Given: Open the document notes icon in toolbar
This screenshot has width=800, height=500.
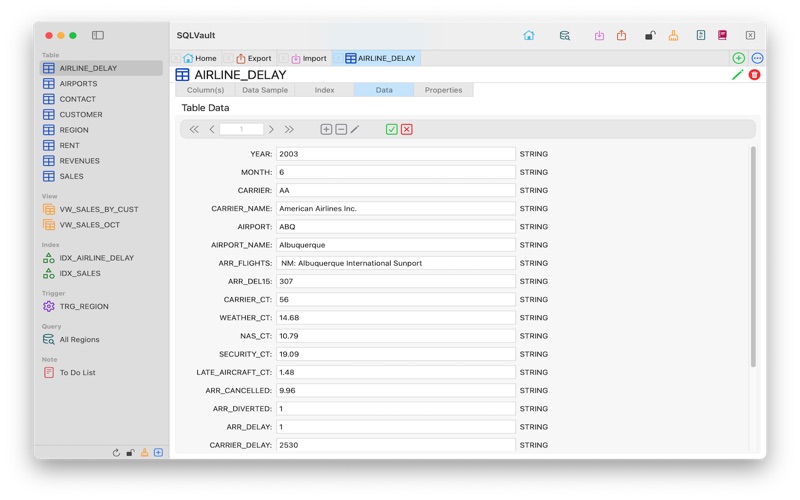Looking at the screenshot, I should (x=701, y=35).
